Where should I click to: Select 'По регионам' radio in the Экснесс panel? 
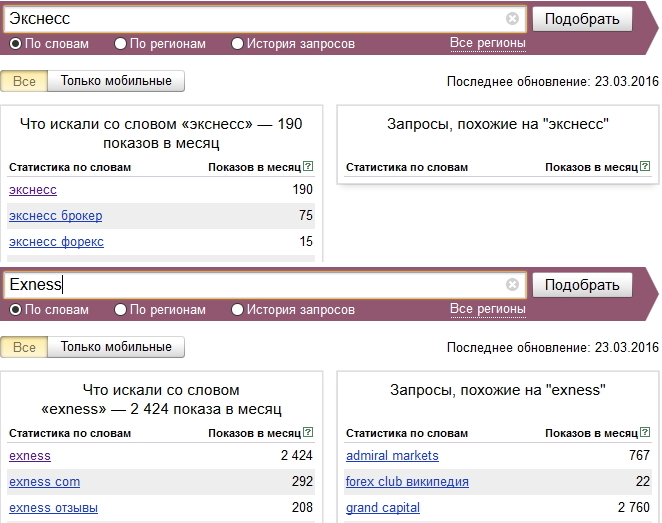120,43
